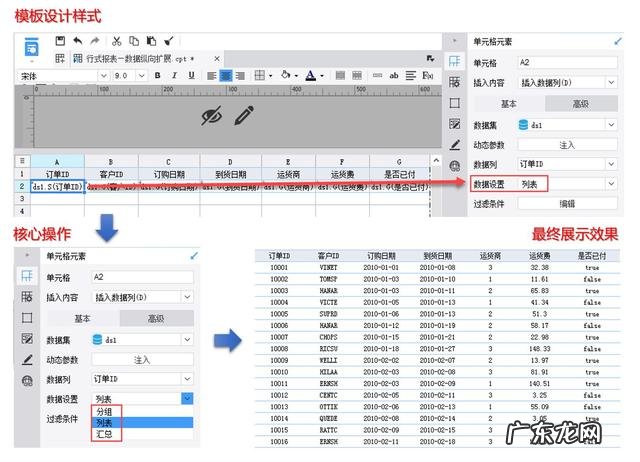This screenshot has height=462, width=640.
Task: Close the 行式报表 cpt template tab
Action: coord(217,58)
